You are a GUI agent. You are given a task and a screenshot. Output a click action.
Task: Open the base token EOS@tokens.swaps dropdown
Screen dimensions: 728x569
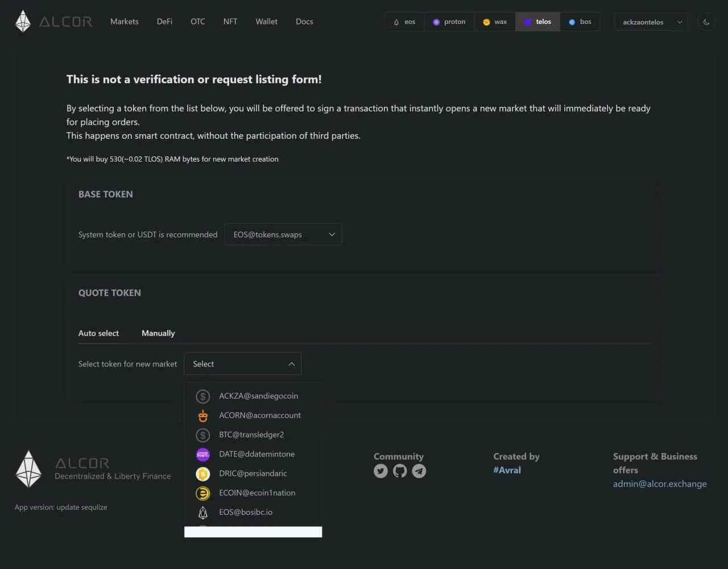(x=283, y=234)
